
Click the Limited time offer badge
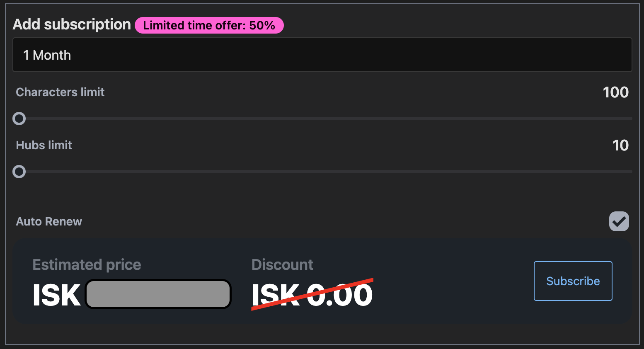click(x=209, y=25)
